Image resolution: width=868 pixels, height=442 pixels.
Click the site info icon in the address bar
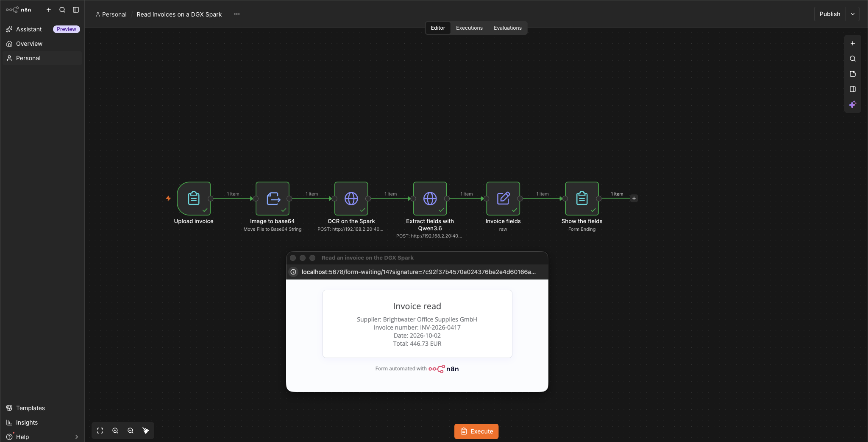click(293, 272)
